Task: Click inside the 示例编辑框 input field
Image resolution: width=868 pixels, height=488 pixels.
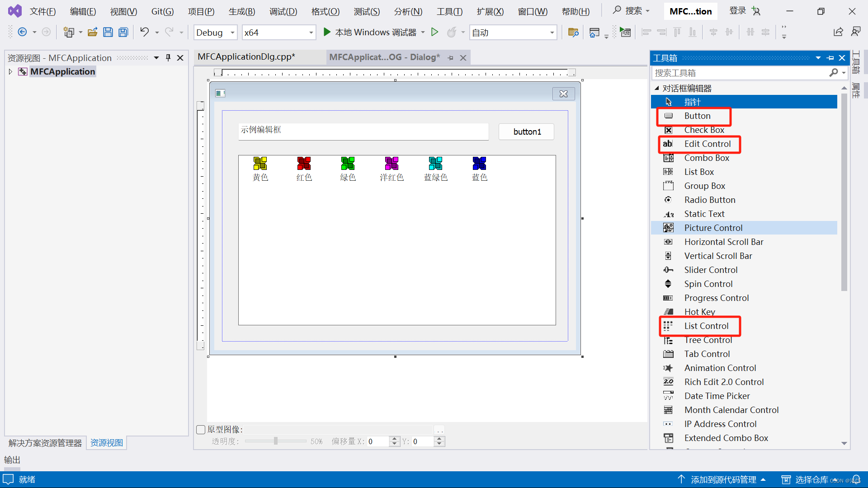Action: pyautogui.click(x=363, y=131)
